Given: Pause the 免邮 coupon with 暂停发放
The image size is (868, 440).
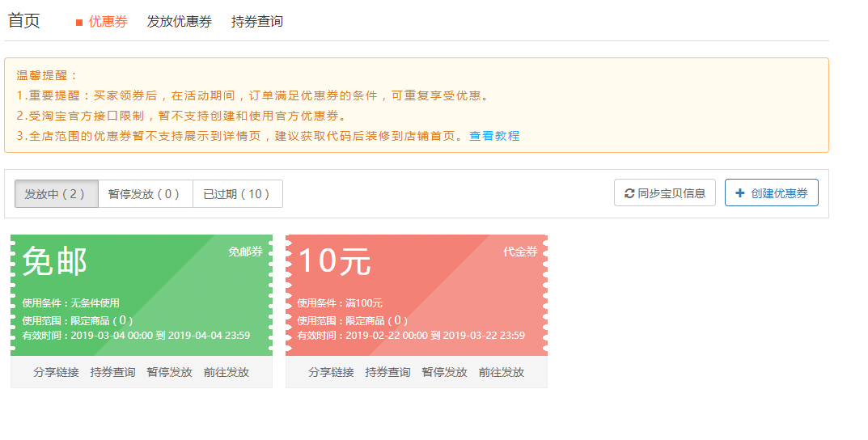Looking at the screenshot, I should click(170, 372).
